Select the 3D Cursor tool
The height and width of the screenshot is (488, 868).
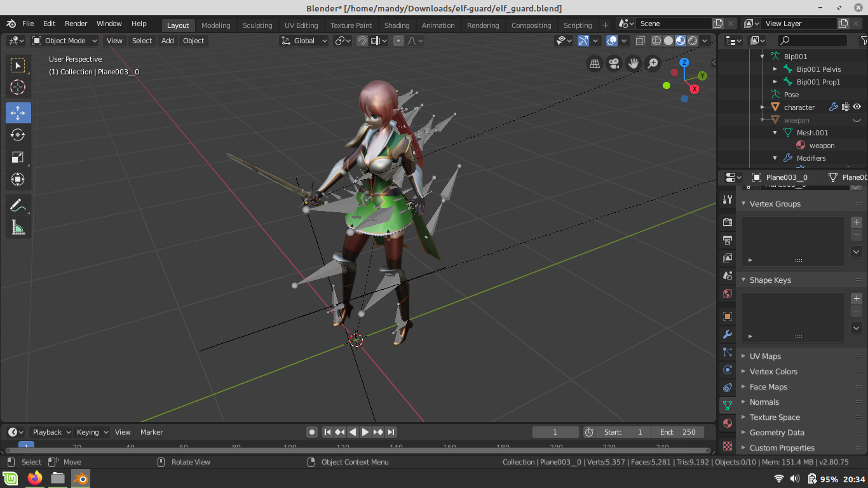[18, 87]
